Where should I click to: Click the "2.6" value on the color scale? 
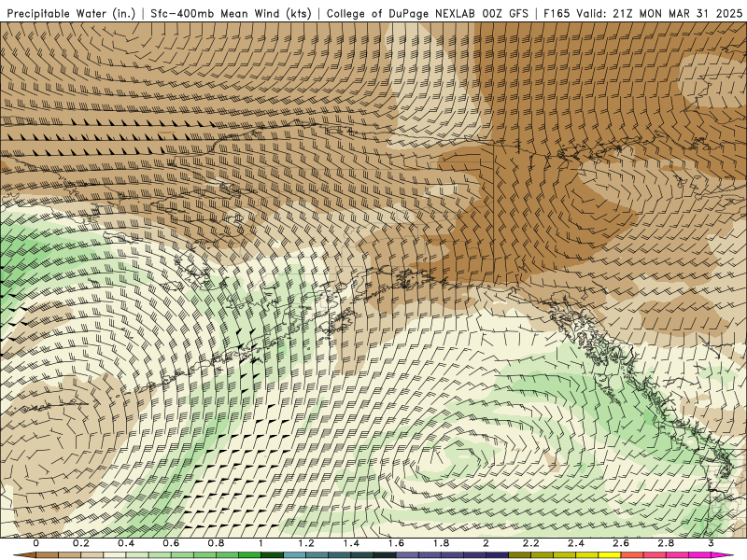point(621,543)
